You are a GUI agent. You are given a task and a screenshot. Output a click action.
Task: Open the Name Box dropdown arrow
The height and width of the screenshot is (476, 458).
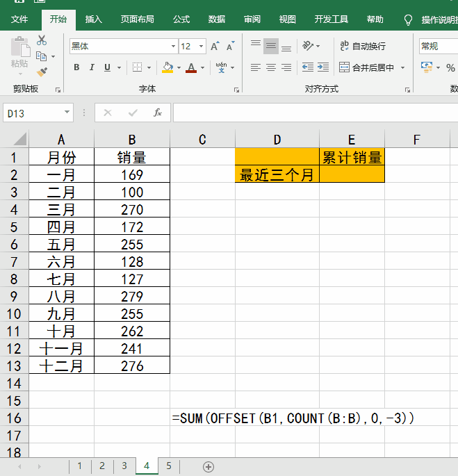pos(67,113)
